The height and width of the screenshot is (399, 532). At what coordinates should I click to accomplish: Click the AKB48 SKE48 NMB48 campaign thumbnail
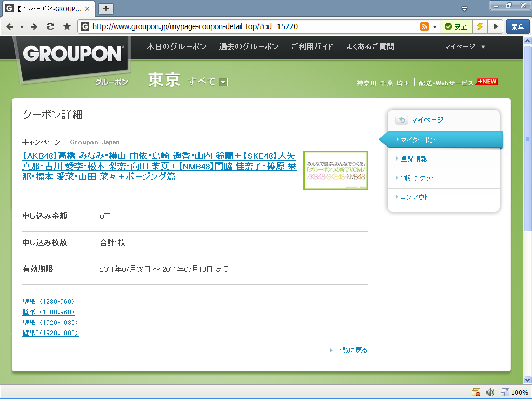tap(336, 170)
